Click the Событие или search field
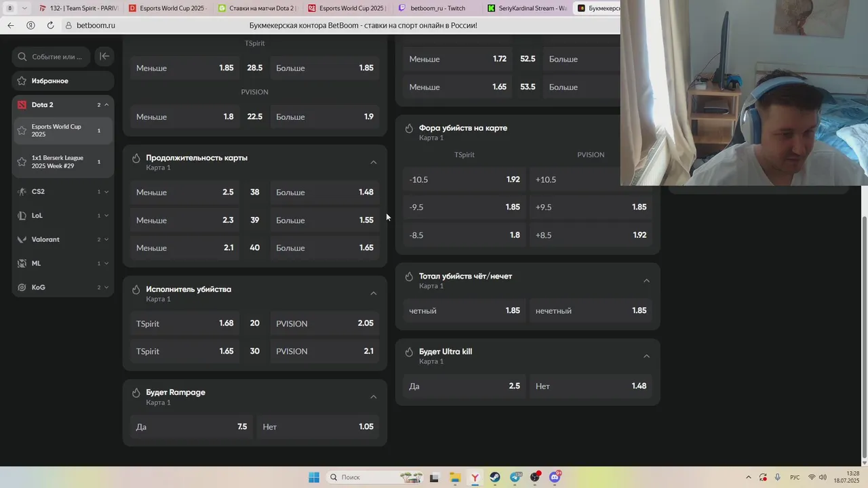 tap(51, 57)
